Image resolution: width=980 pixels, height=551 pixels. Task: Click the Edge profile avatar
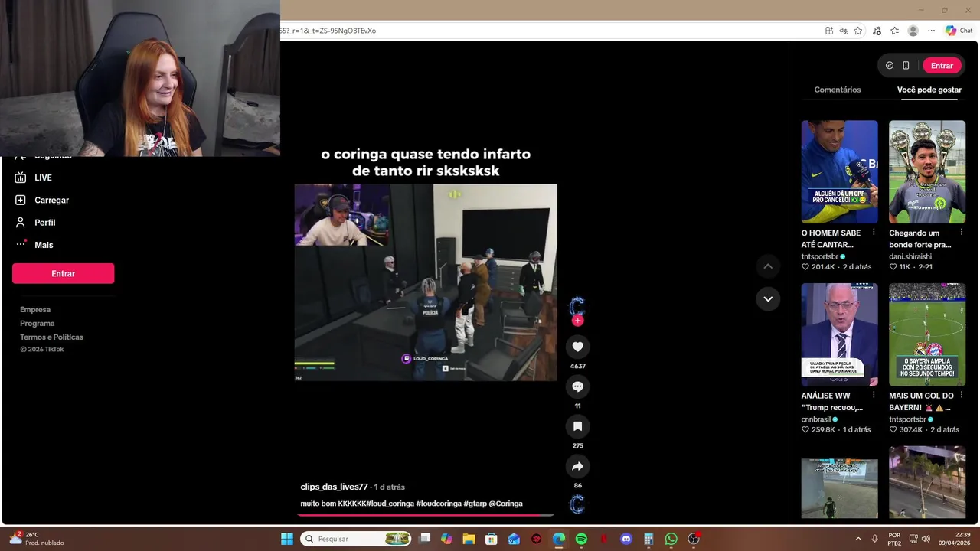913,31
